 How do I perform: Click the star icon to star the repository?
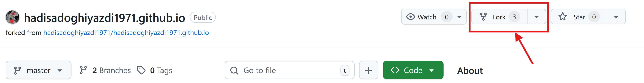coord(563,17)
